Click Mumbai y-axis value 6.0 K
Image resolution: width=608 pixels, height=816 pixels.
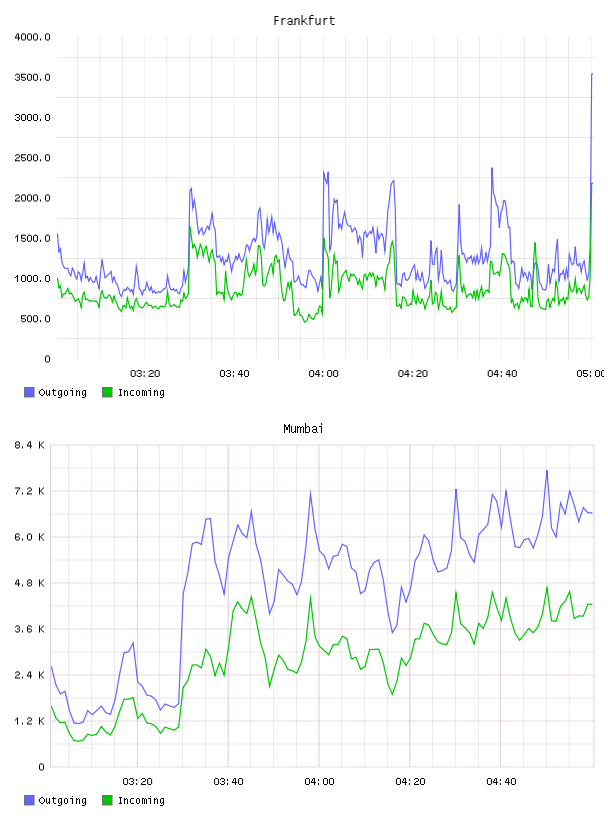(x=30, y=537)
